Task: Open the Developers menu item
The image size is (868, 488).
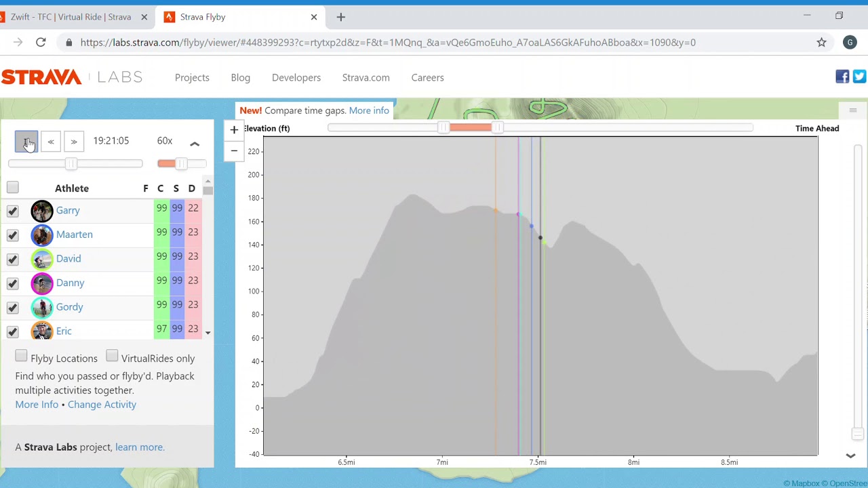Action: pos(296,77)
